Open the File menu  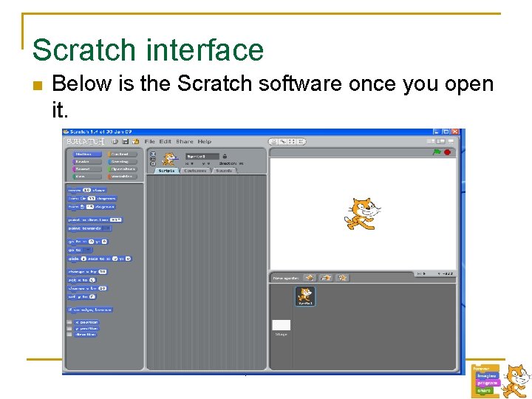(149, 141)
